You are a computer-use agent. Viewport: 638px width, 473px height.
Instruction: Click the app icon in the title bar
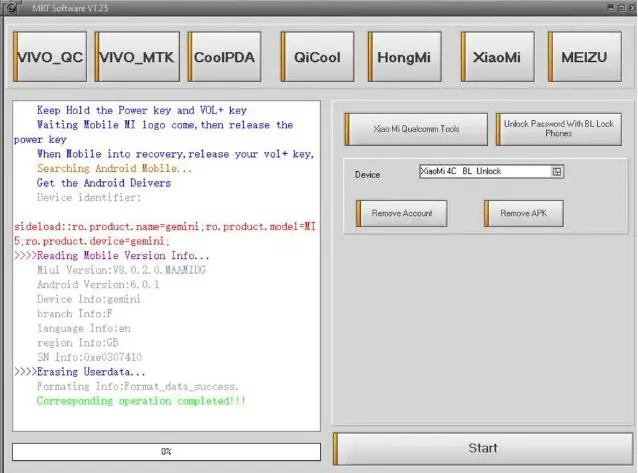(x=11, y=7)
